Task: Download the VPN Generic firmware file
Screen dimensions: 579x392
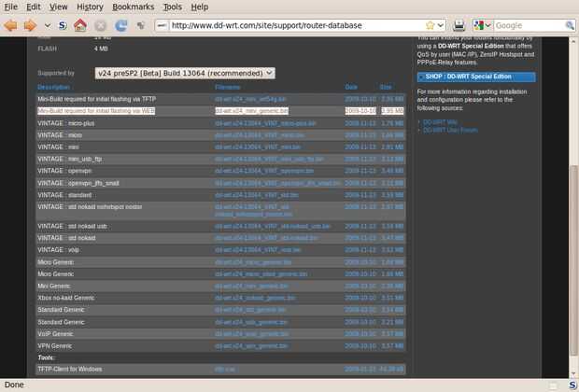Action: [x=251, y=346]
